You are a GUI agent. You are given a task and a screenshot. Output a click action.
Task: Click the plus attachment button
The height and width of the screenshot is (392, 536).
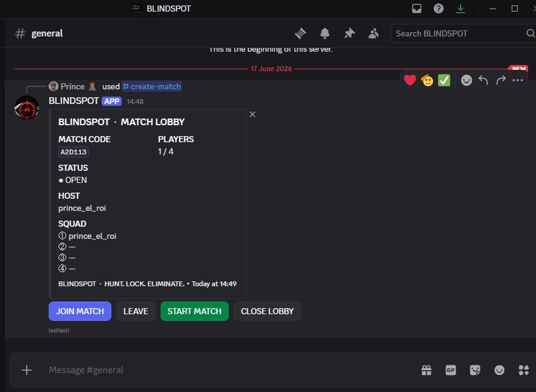click(x=27, y=370)
